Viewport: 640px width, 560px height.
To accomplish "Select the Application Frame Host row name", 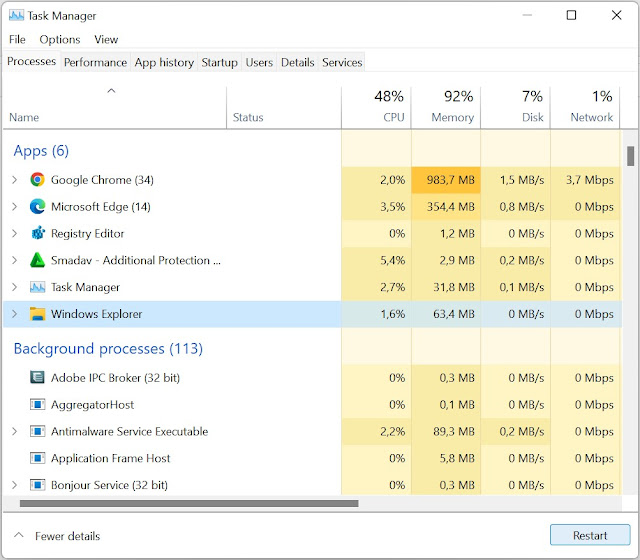I will tap(110, 458).
